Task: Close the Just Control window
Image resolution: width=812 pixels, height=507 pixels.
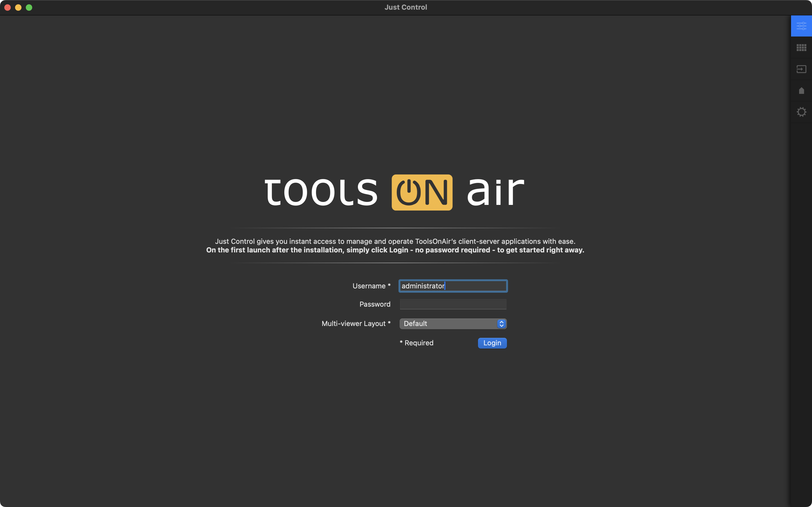Action: (8, 7)
